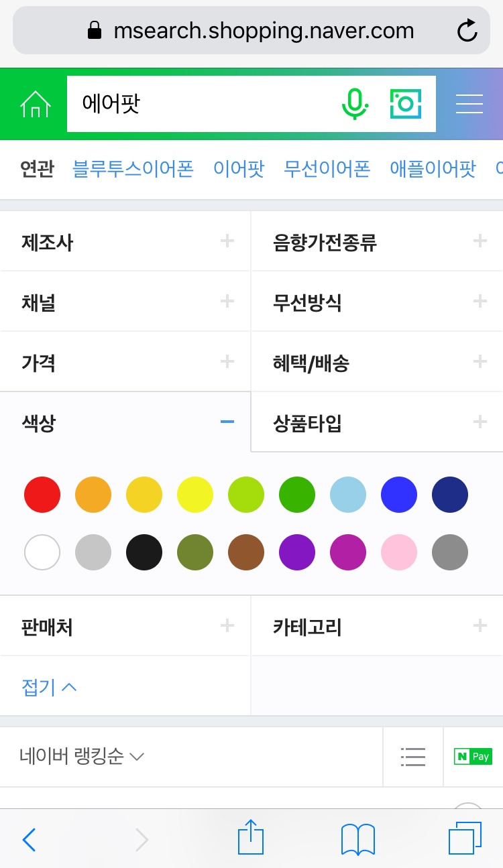Tap the green microphone voice search icon
The height and width of the screenshot is (868, 503).
pyautogui.click(x=355, y=104)
